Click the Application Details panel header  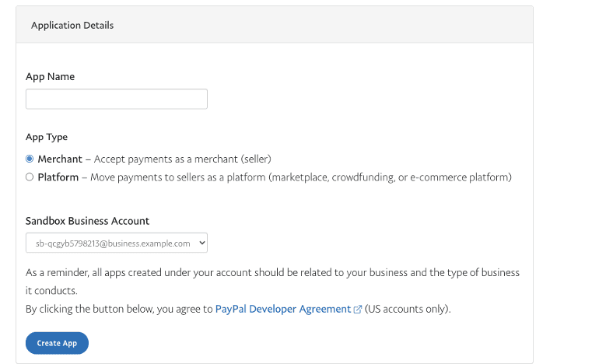pos(72,26)
